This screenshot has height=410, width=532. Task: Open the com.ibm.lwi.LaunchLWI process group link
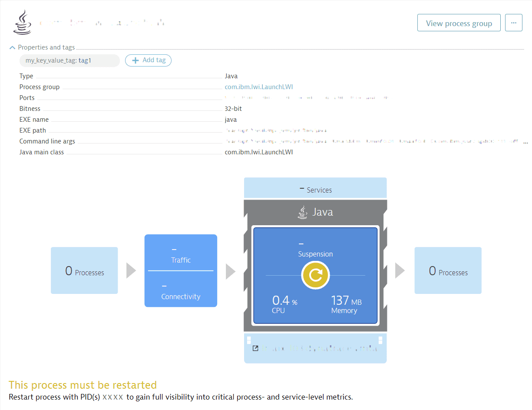[x=259, y=87]
